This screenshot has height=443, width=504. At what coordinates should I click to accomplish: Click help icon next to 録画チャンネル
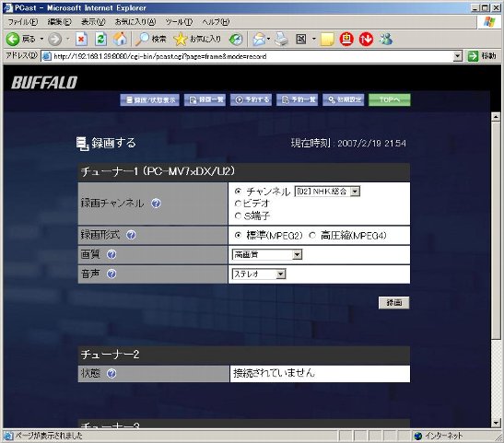(156, 203)
